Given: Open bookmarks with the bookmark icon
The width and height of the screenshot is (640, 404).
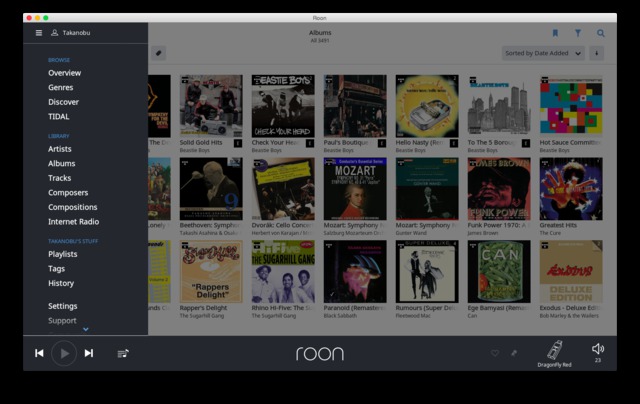Looking at the screenshot, I should [x=555, y=33].
